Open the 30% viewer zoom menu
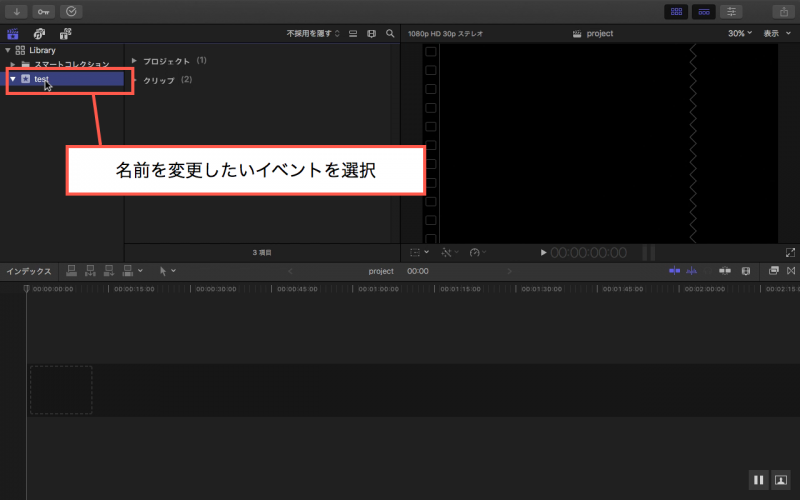This screenshot has width=800, height=500. pos(740,34)
